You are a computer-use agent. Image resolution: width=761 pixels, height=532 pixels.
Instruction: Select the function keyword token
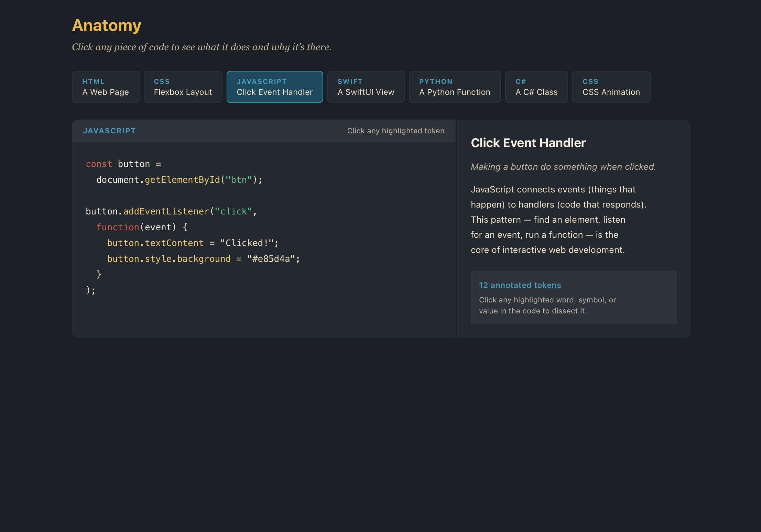(x=118, y=227)
